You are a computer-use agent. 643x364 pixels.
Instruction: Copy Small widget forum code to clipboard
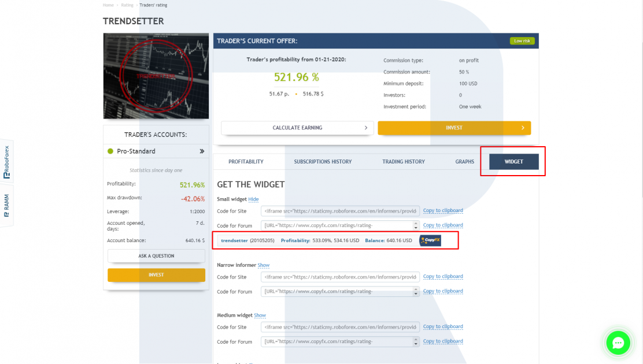point(443,225)
